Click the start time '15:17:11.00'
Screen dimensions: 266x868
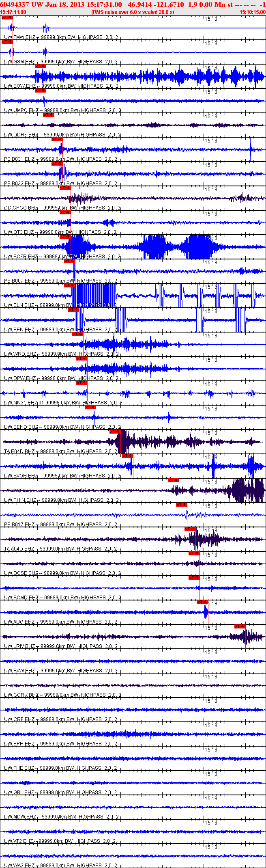point(13,12)
